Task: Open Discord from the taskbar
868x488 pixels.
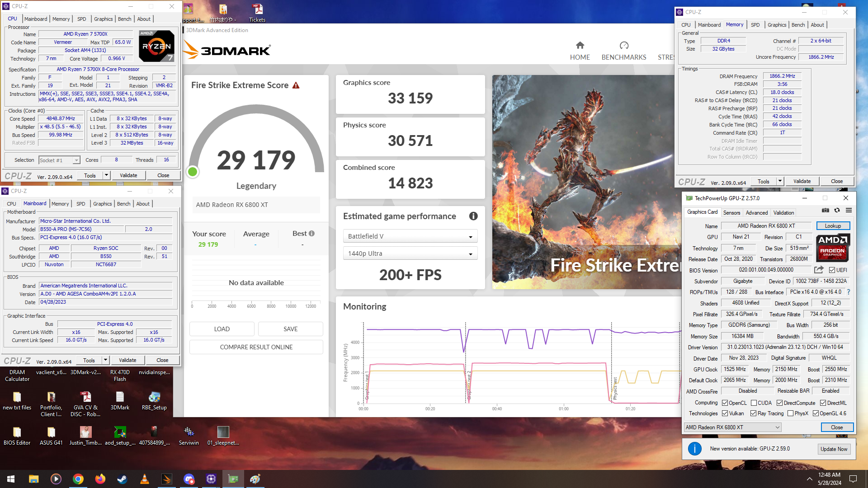Action: coord(189,479)
